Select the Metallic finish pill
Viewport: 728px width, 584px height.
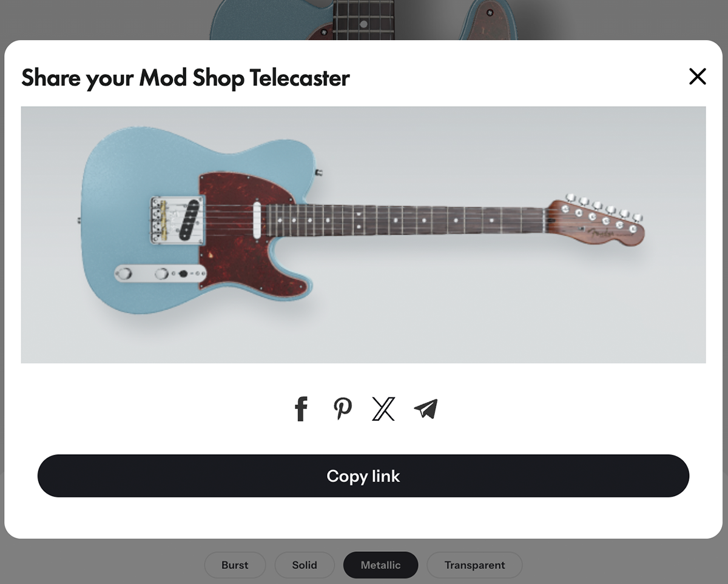point(380,565)
